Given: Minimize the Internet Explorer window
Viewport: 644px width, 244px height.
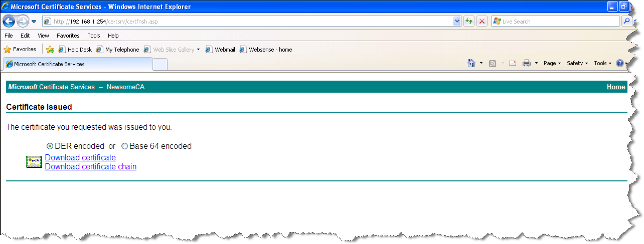Looking at the screenshot, I should [612, 7].
